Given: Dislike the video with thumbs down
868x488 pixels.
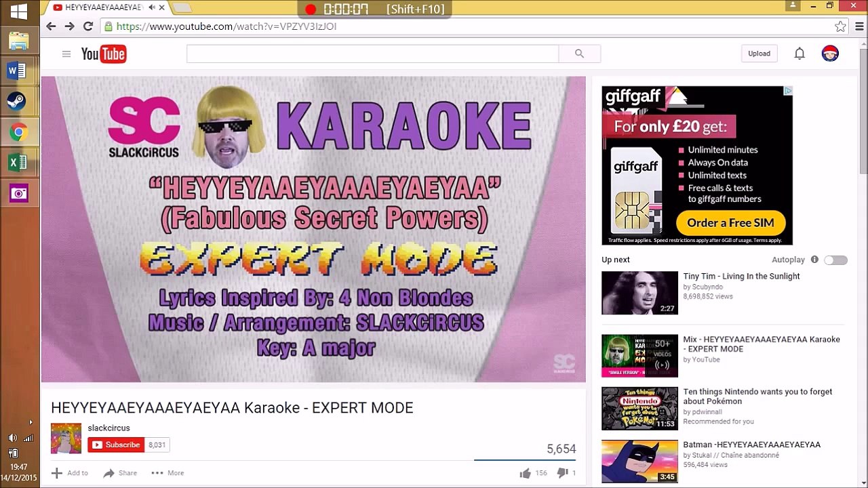Looking at the screenshot, I should (566, 473).
